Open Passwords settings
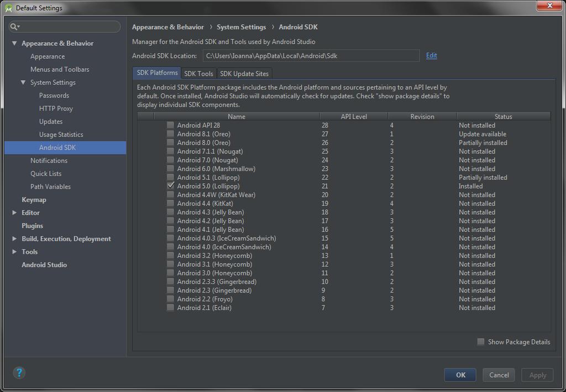 click(54, 96)
